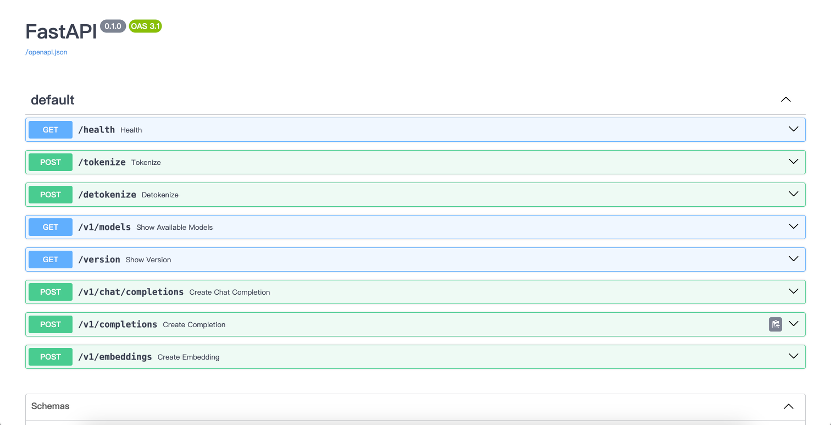The width and height of the screenshot is (832, 426).
Task: Collapse the default section chevron
Action: point(786,100)
